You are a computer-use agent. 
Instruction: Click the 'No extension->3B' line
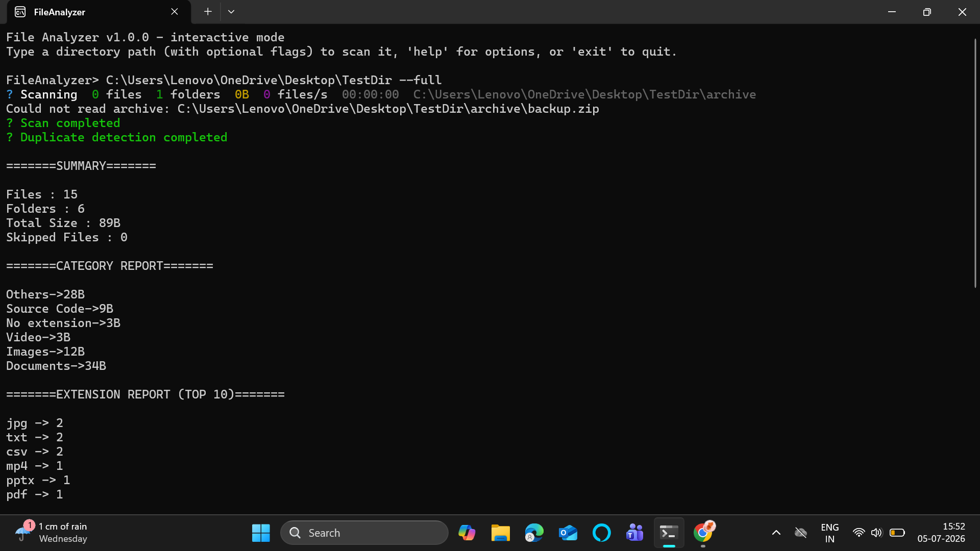63,323
